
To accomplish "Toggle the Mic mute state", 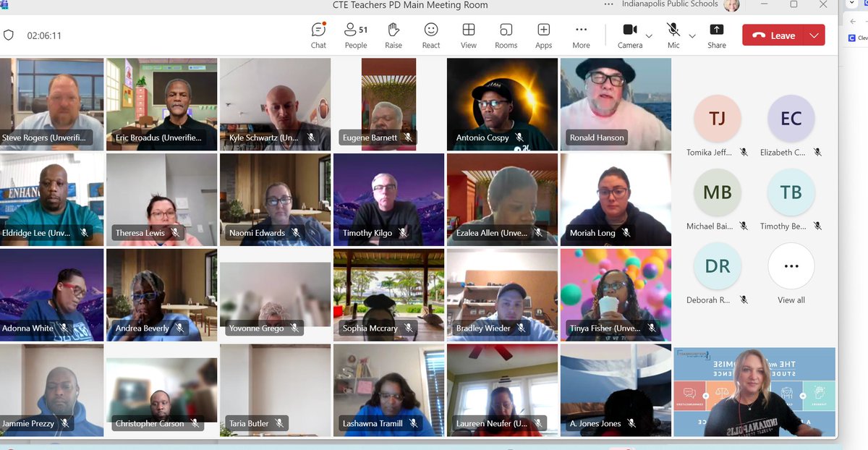I will pos(673,35).
